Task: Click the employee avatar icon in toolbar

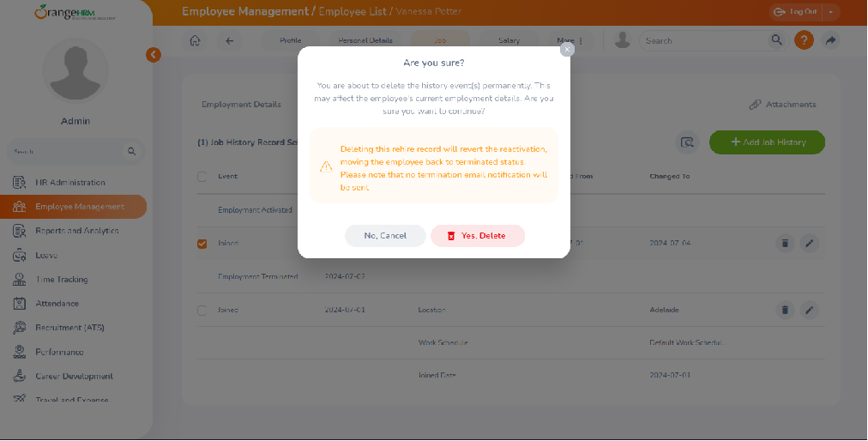Action: [622, 40]
